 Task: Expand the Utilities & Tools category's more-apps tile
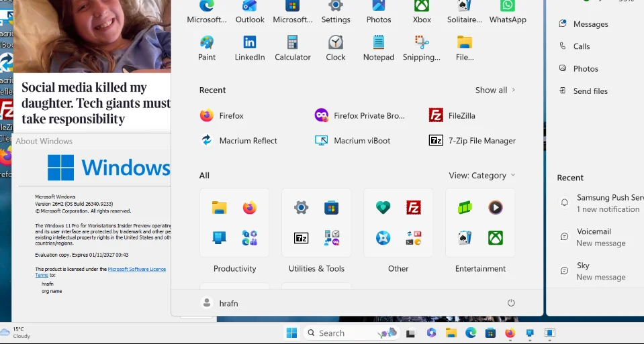[332, 238]
